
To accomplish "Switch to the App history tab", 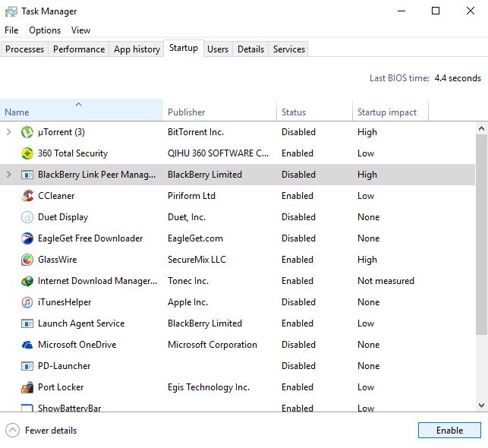I will click(137, 49).
